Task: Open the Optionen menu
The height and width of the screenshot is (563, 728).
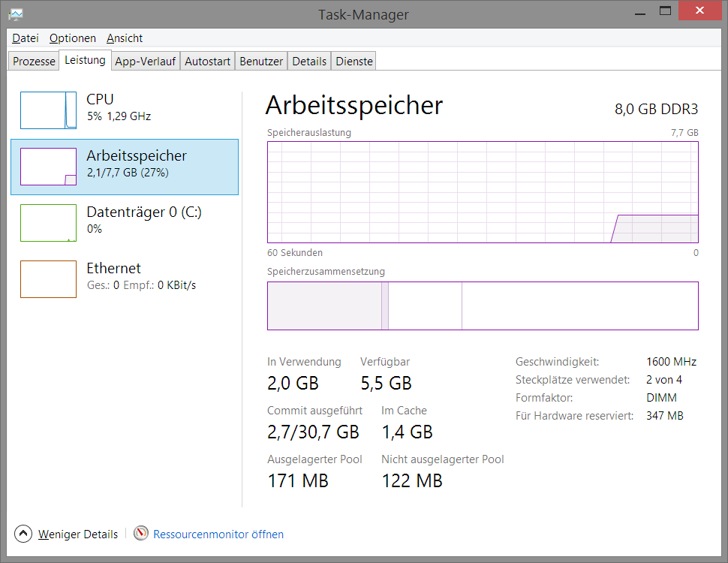Action: click(73, 38)
